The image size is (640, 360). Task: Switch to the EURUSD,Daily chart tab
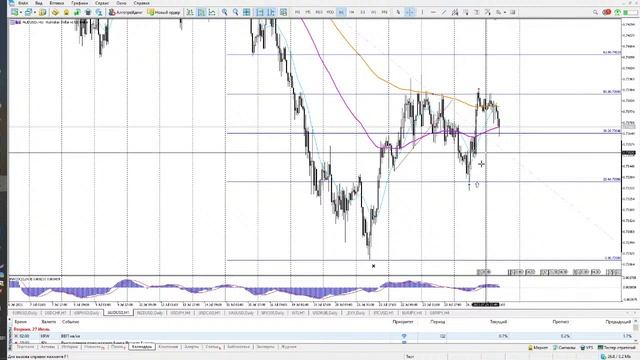[25, 313]
